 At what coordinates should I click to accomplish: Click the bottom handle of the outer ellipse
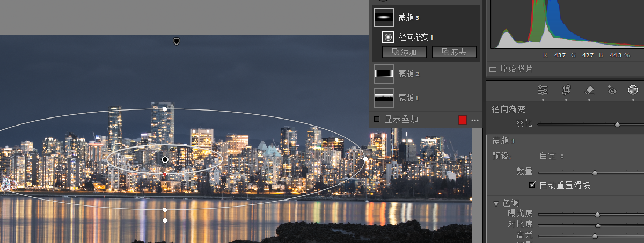(x=165, y=210)
